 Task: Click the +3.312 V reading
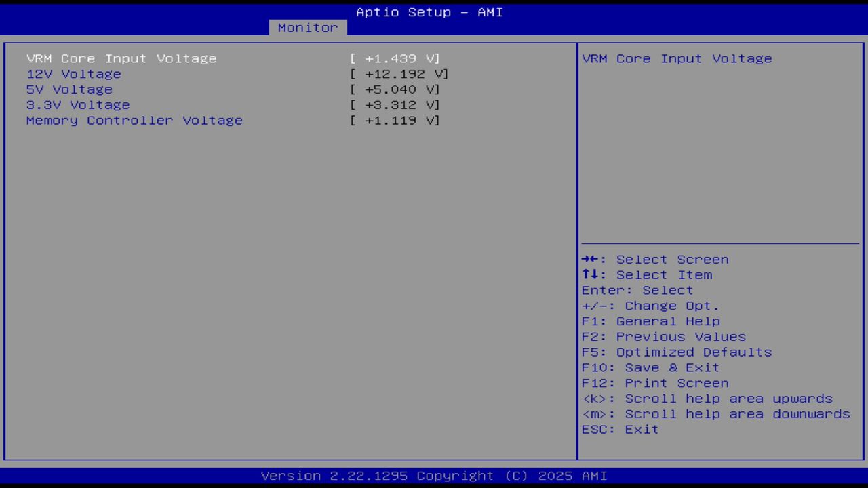point(395,105)
